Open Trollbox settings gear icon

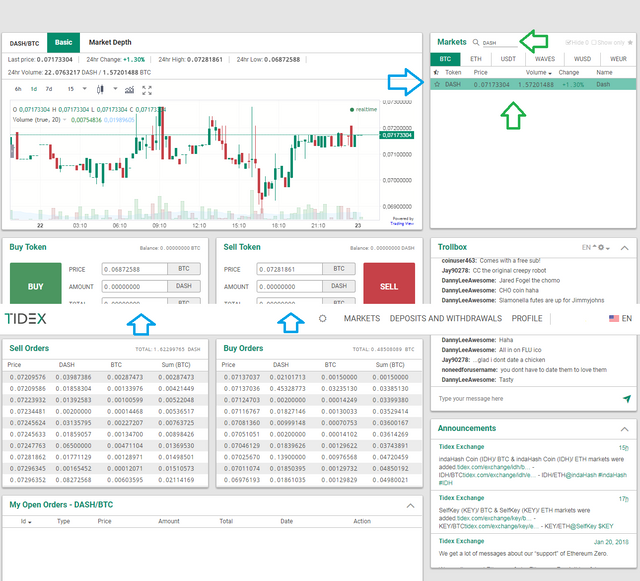(x=601, y=247)
